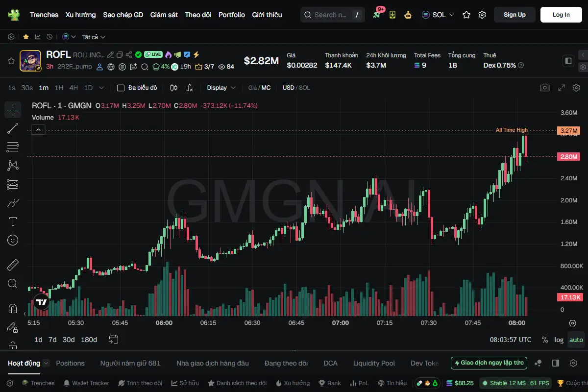Toggle auto scale on price axis
This screenshot has width=588, height=392.
(x=576, y=340)
